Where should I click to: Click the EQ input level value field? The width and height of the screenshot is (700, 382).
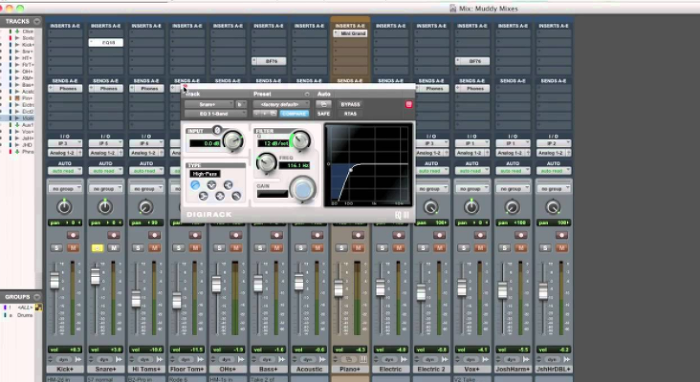[x=205, y=143]
